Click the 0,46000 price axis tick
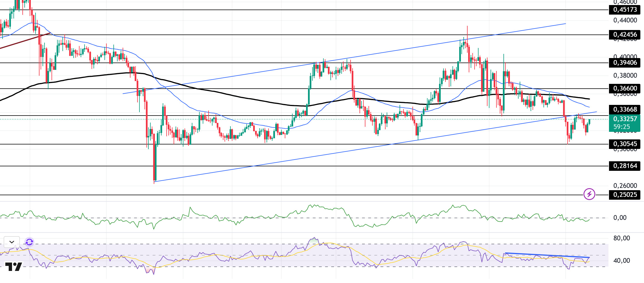Screen dimensions: 644x283 click(625, 2)
